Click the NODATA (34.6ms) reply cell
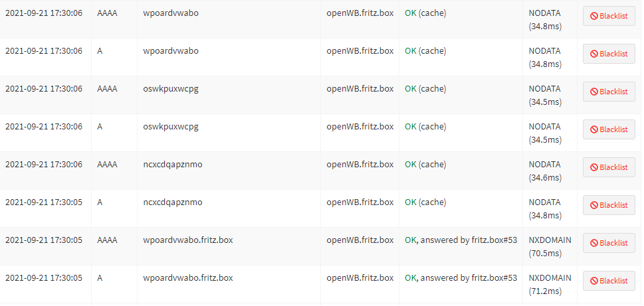Image resolution: width=644 pixels, height=306 pixels. [x=545, y=170]
